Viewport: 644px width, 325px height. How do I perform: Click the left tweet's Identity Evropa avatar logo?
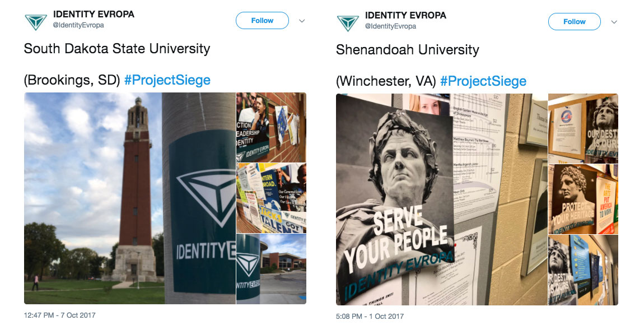pyautogui.click(x=36, y=21)
